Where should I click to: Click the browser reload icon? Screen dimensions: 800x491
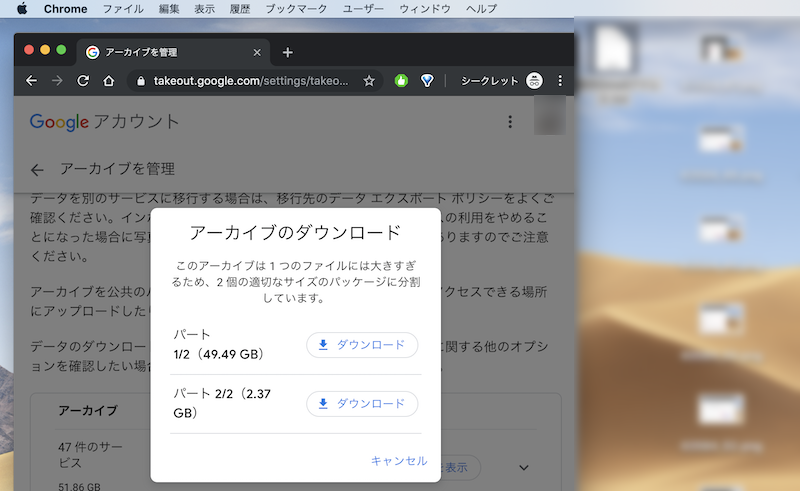(x=83, y=81)
